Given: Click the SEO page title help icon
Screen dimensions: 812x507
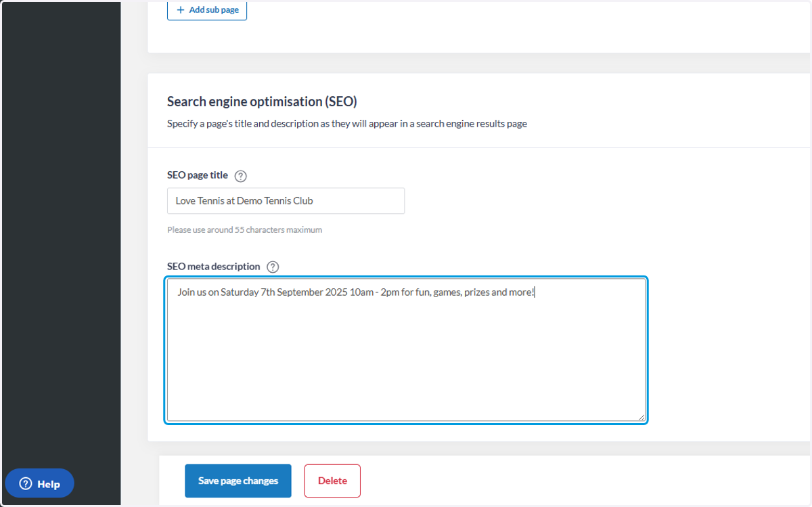Looking at the screenshot, I should [240, 176].
